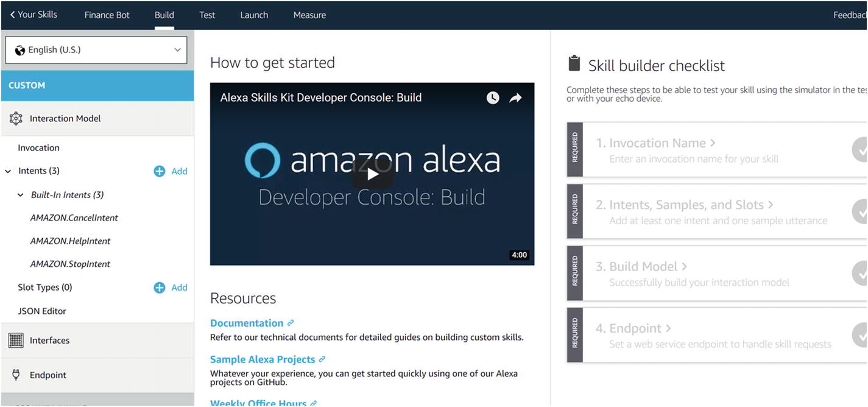Click 'Enter an invocation name for your skill' text
The image size is (868, 407).
pyautogui.click(x=694, y=159)
